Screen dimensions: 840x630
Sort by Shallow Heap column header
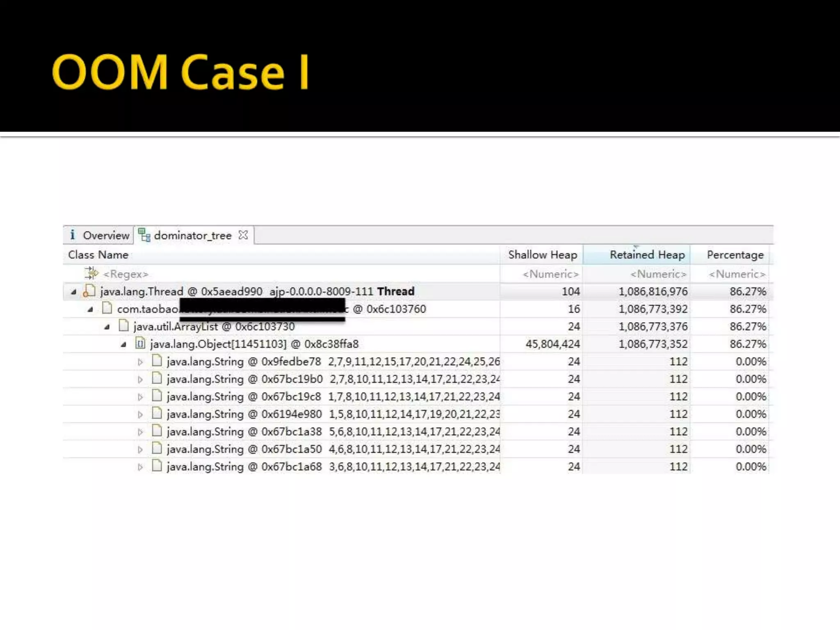point(542,255)
